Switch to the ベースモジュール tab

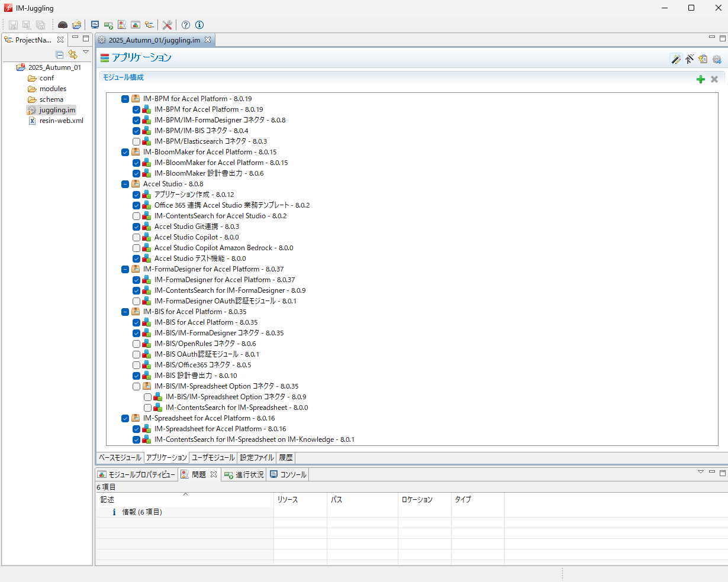pos(120,458)
